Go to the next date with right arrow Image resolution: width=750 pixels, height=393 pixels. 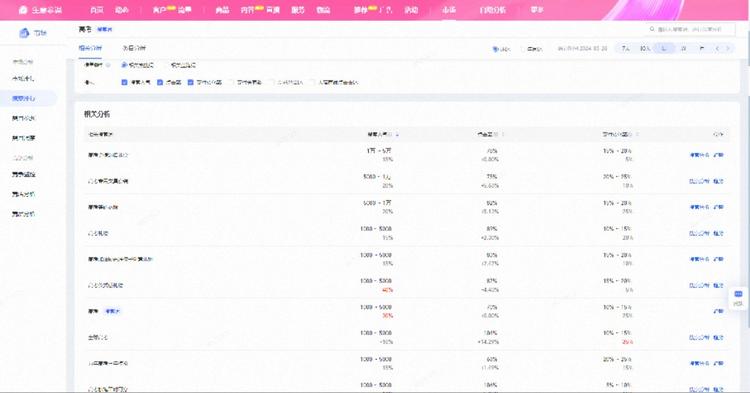[x=728, y=48]
